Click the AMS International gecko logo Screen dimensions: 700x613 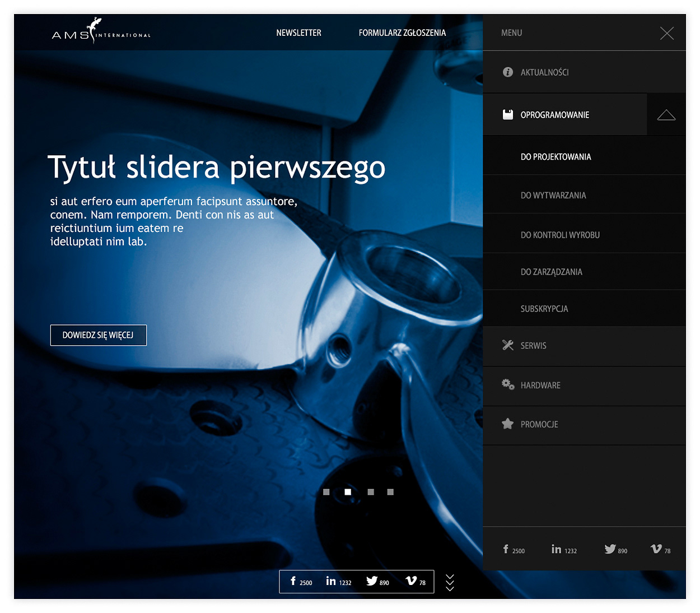point(101,31)
